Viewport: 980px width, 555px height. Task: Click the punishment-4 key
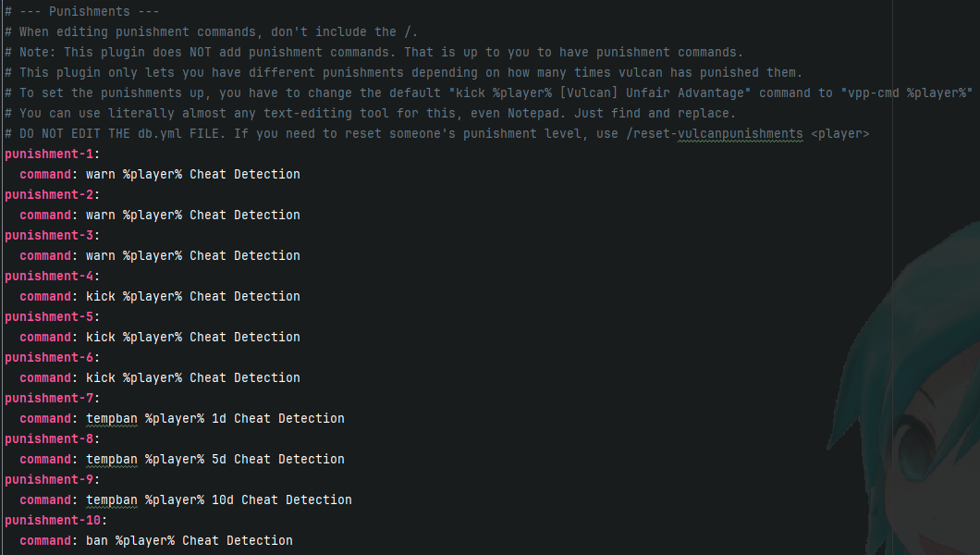[49, 276]
